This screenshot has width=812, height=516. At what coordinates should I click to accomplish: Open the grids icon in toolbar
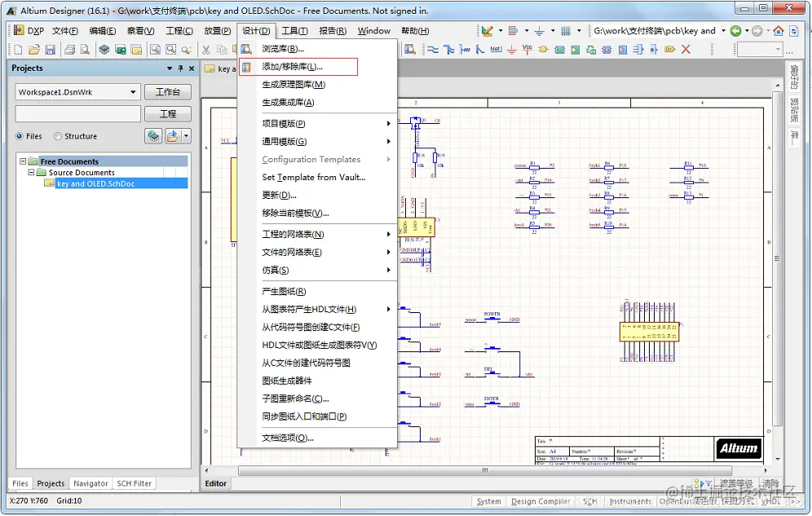(566, 31)
